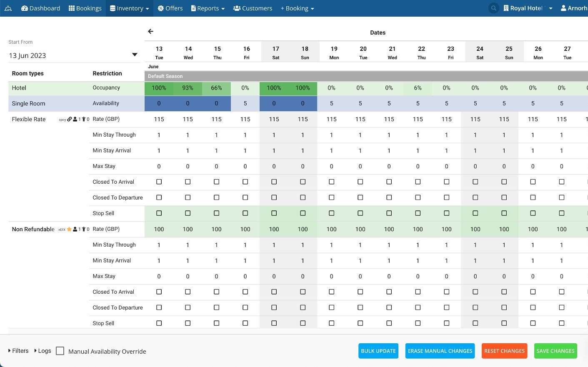The width and height of the screenshot is (588, 367).
Task: Click the hotel bell logo icon
Action: click(8, 8)
